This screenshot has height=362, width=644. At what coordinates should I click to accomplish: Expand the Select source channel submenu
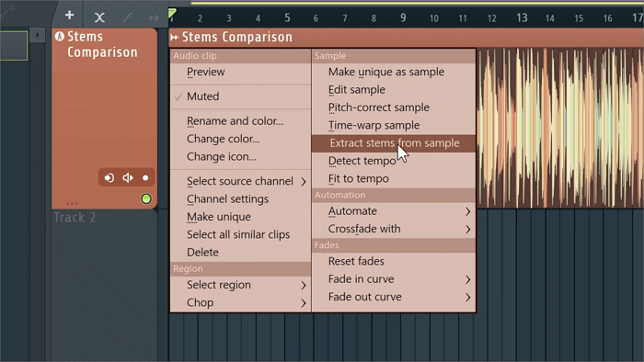(x=240, y=181)
